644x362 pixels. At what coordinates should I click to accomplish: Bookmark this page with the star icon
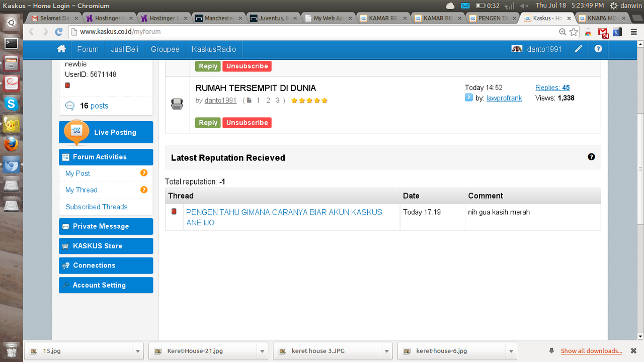pos(574,32)
